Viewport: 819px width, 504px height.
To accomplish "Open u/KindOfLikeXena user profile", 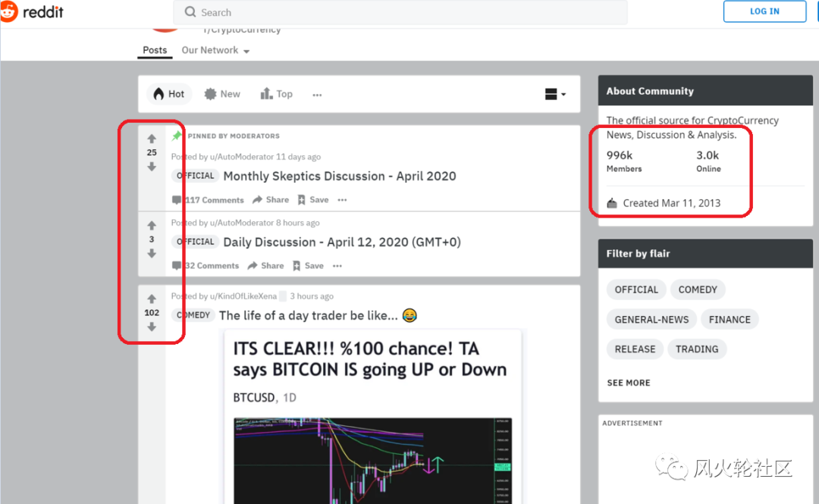I will 243,296.
